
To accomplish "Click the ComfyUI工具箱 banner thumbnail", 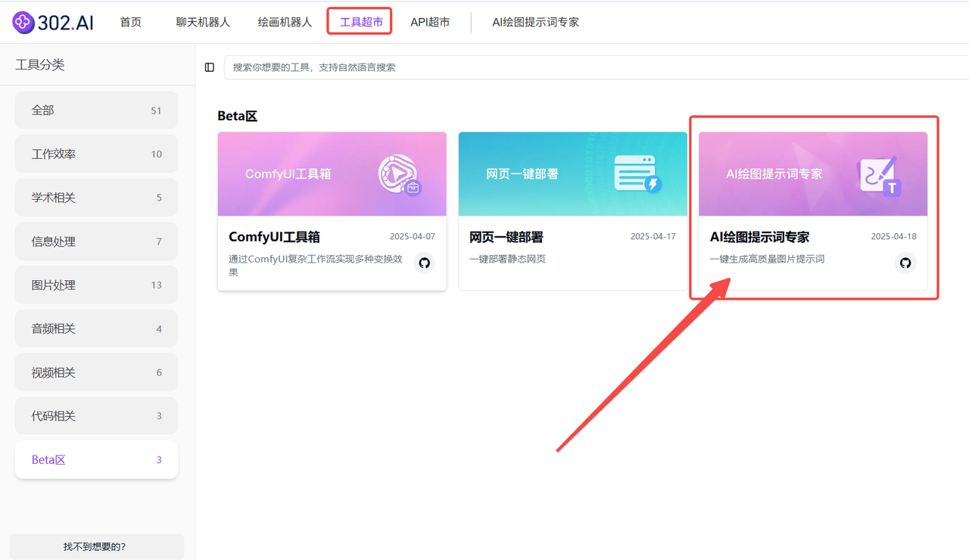I will pyautogui.click(x=332, y=174).
